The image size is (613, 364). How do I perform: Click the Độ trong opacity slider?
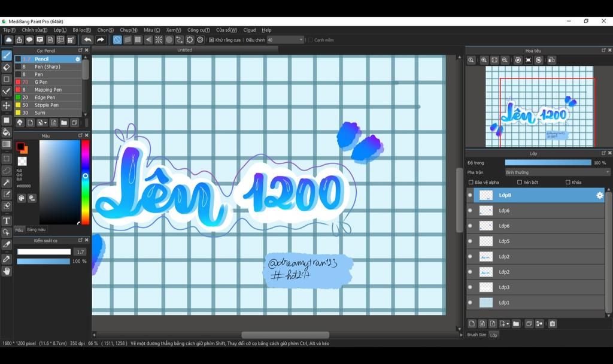[548, 163]
